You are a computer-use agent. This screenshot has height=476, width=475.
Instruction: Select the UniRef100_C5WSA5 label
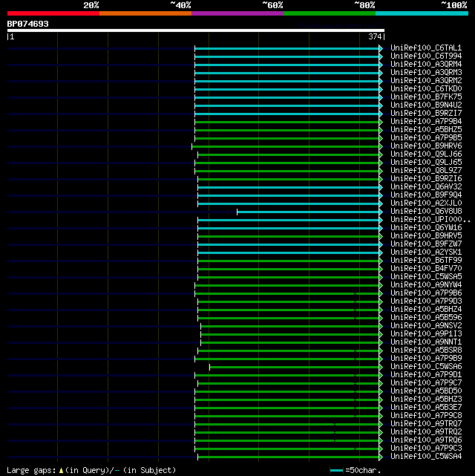tap(426, 276)
